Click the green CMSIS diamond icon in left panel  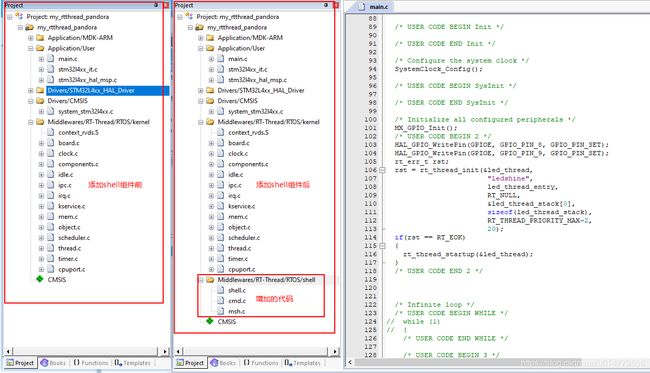(x=40, y=279)
